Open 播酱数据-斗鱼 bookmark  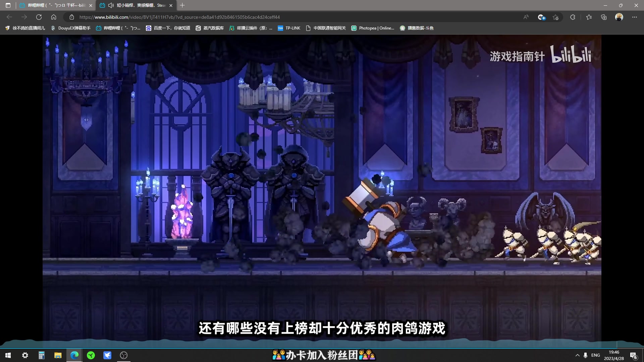point(417,28)
